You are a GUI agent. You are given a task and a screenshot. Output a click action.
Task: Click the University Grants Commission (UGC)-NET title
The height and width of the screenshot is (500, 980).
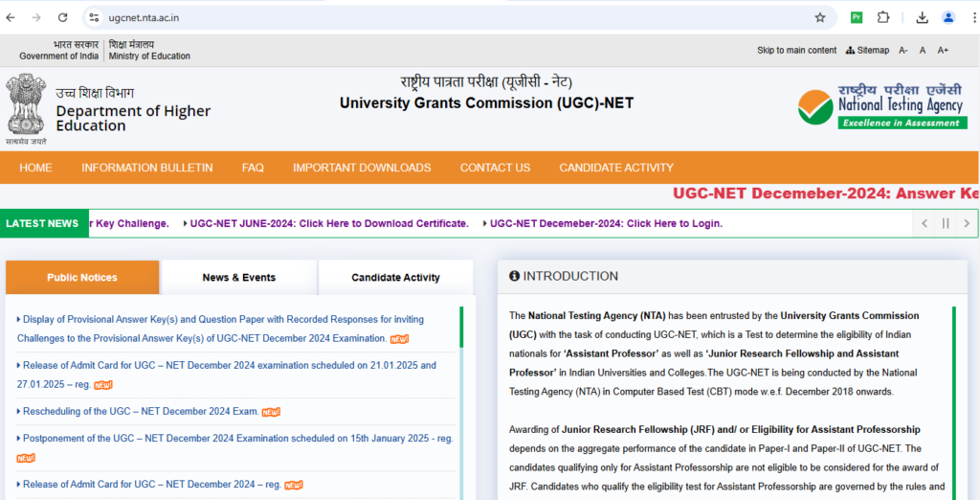pyautogui.click(x=486, y=102)
